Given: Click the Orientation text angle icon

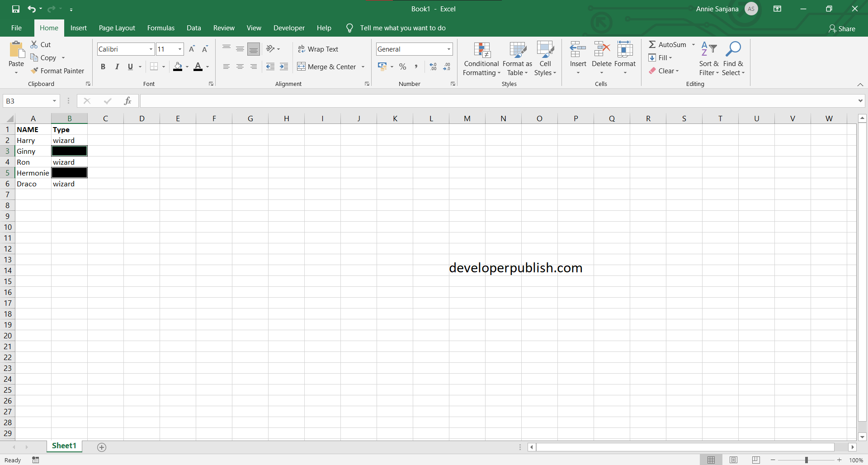Looking at the screenshot, I should coord(270,49).
